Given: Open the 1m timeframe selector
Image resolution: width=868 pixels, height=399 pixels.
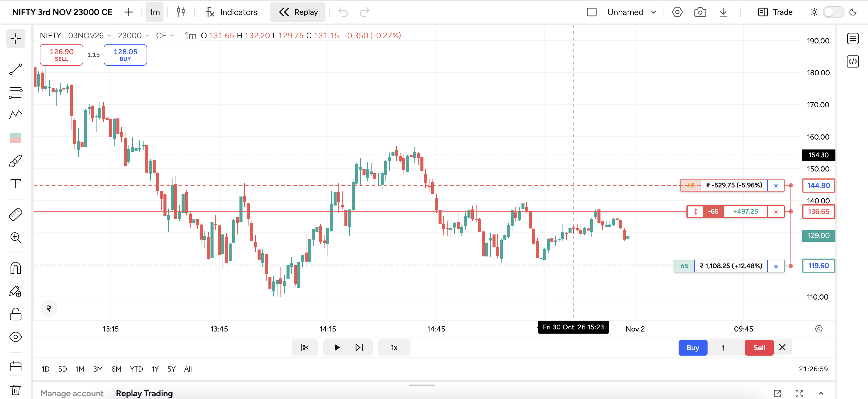Looking at the screenshot, I should tap(155, 12).
